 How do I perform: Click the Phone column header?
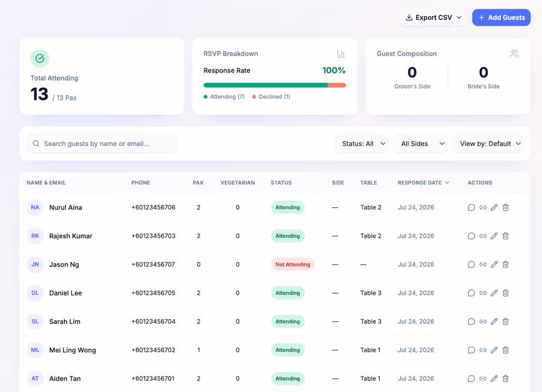point(141,182)
